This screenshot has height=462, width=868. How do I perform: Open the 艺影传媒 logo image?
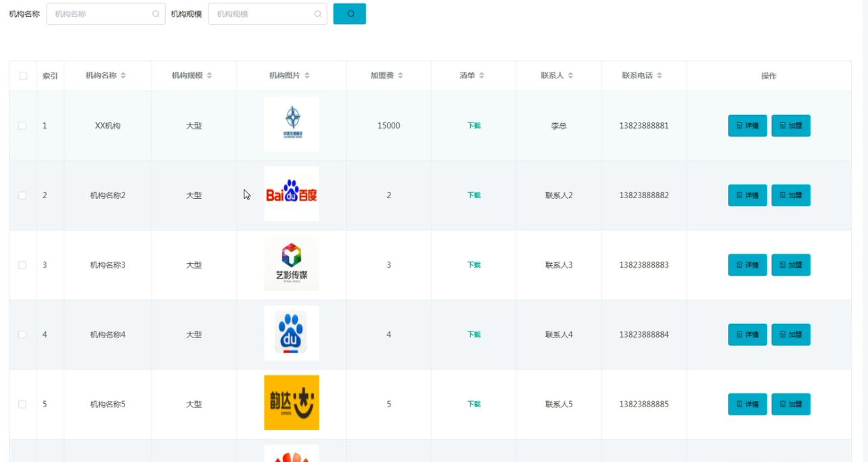tap(292, 264)
